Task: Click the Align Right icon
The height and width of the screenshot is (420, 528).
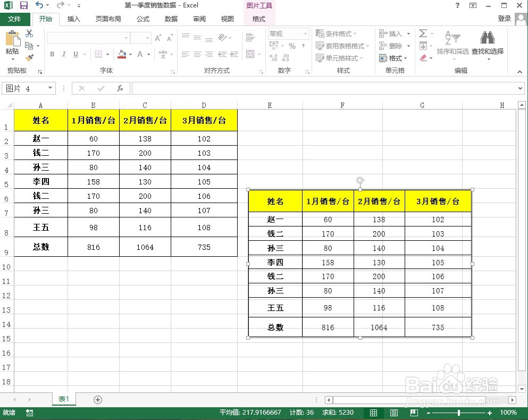Action: click(209, 54)
